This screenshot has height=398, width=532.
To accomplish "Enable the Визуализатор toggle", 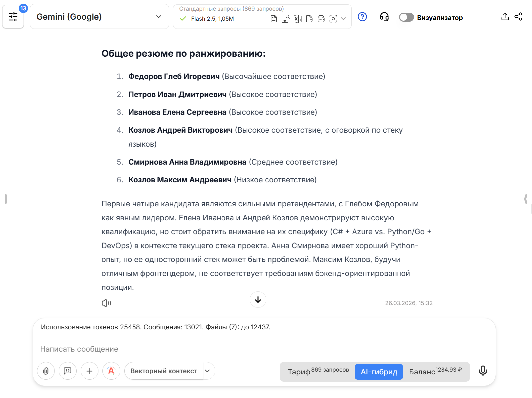I will (x=406, y=17).
